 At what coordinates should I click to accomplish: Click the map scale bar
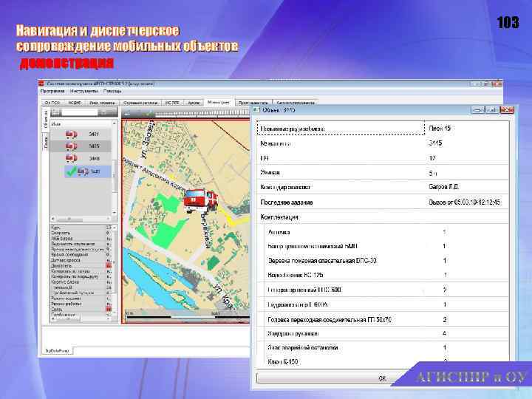(187, 316)
